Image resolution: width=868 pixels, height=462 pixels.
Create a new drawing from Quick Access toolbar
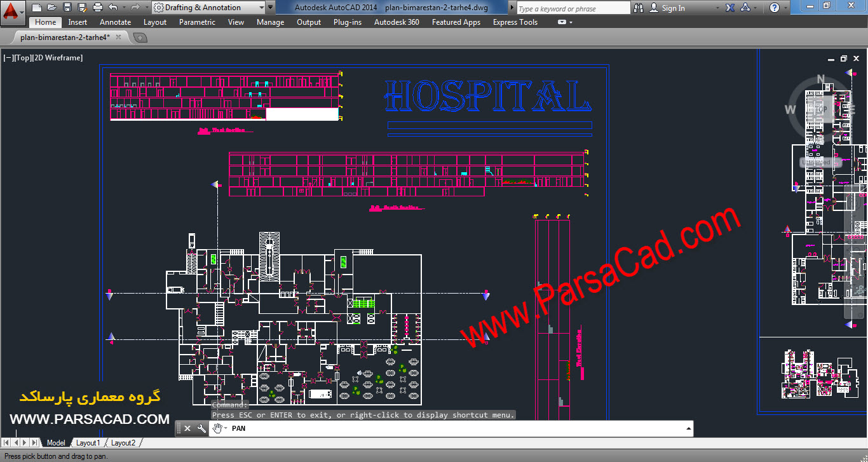coord(36,8)
